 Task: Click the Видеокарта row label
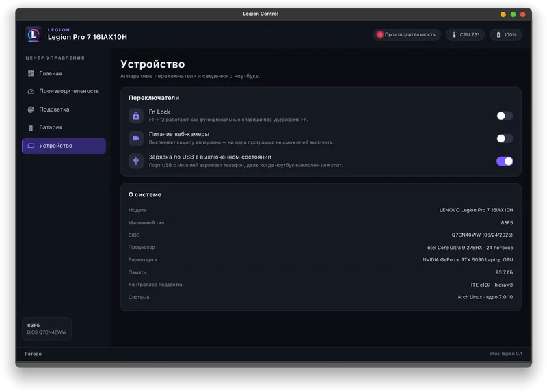click(x=142, y=260)
